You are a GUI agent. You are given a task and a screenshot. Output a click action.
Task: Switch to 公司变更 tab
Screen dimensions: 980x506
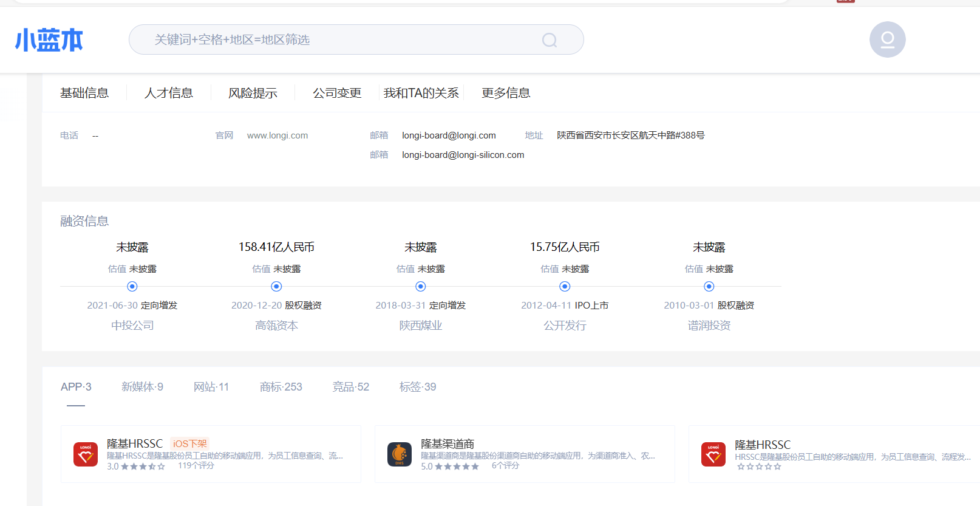pos(337,93)
